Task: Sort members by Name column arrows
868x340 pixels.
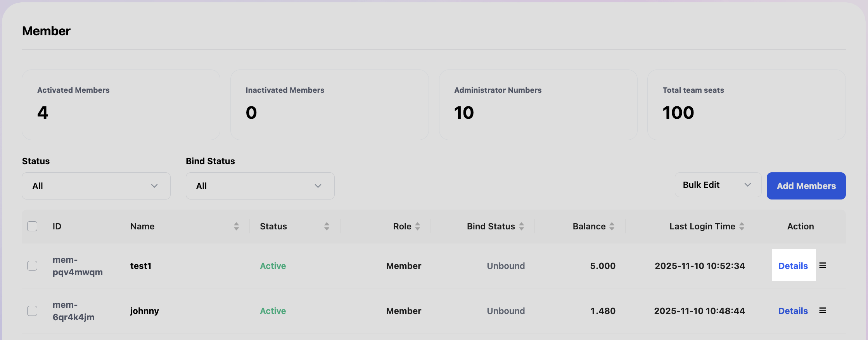Action: pyautogui.click(x=236, y=226)
